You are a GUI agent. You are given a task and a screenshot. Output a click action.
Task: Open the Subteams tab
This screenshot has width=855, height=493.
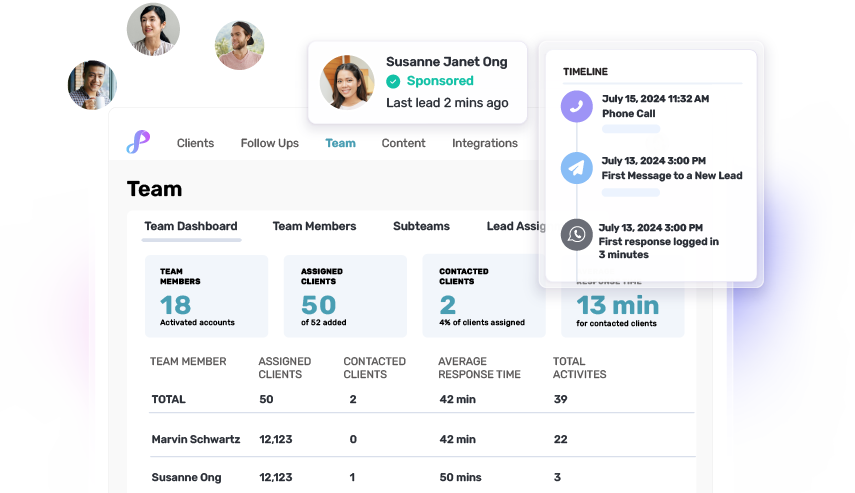[x=421, y=226]
